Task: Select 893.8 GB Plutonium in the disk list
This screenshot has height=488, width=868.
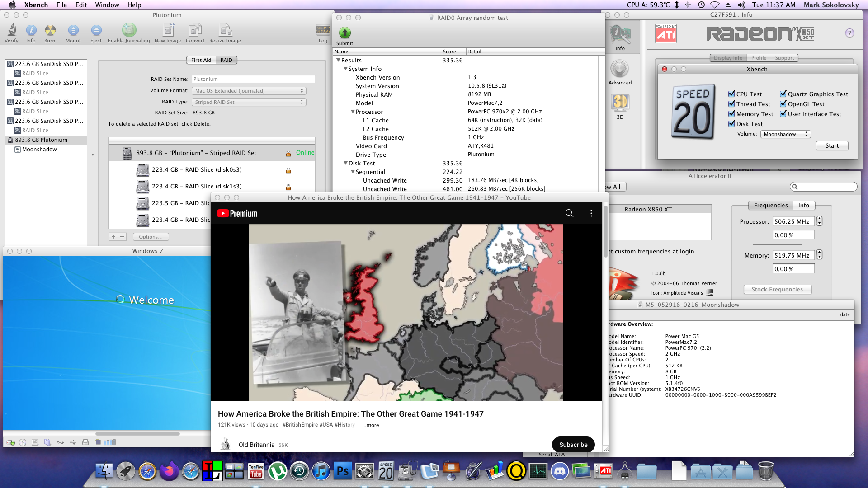Action: coord(45,140)
